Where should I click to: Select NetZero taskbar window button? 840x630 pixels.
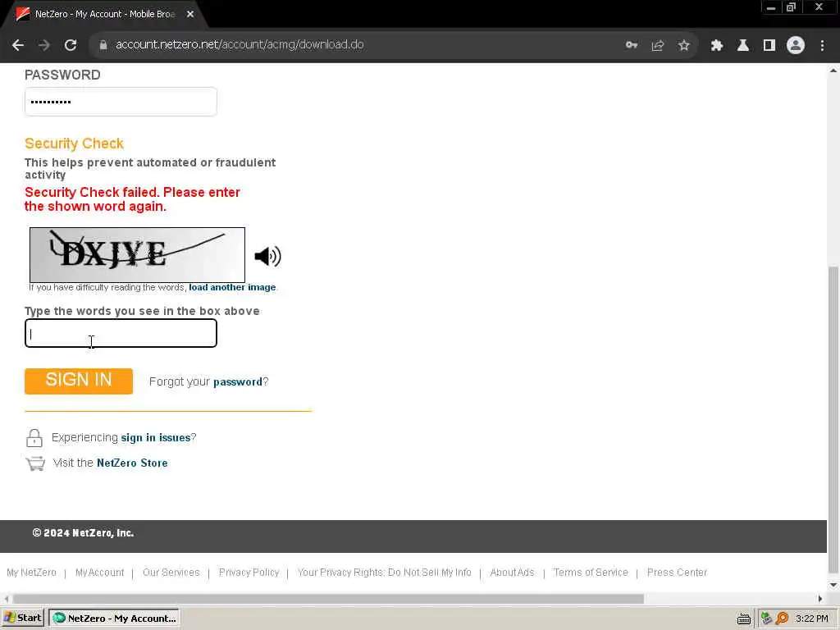click(114, 619)
